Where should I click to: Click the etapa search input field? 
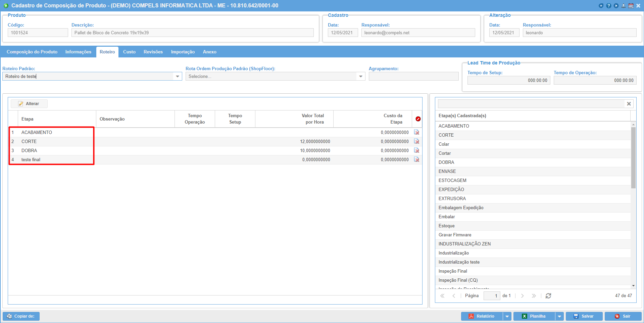click(531, 104)
